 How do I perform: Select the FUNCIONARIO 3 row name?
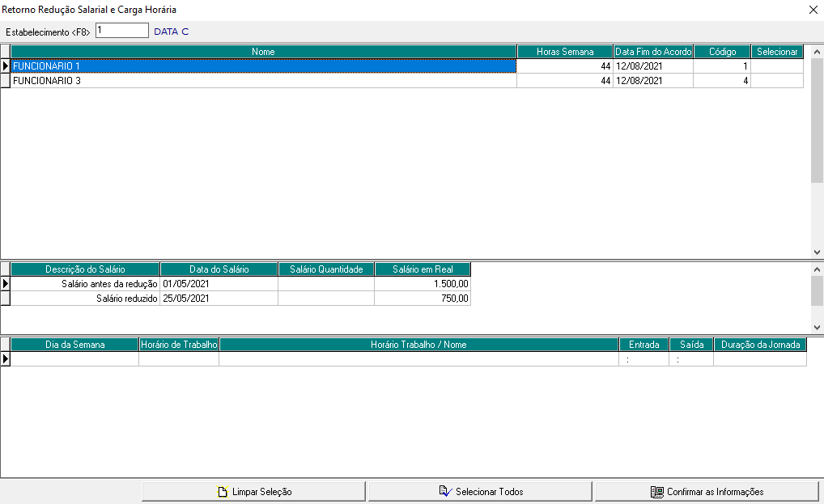(x=263, y=81)
